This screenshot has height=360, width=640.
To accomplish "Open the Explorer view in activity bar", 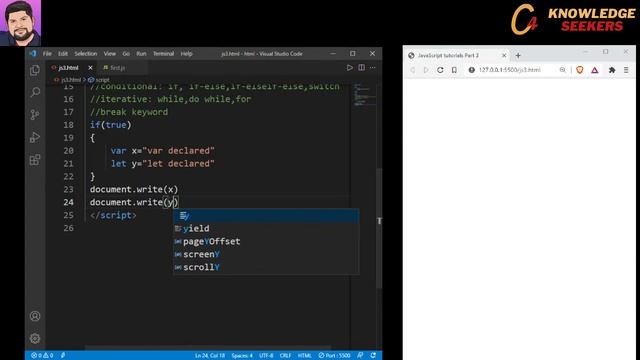I will point(35,70).
